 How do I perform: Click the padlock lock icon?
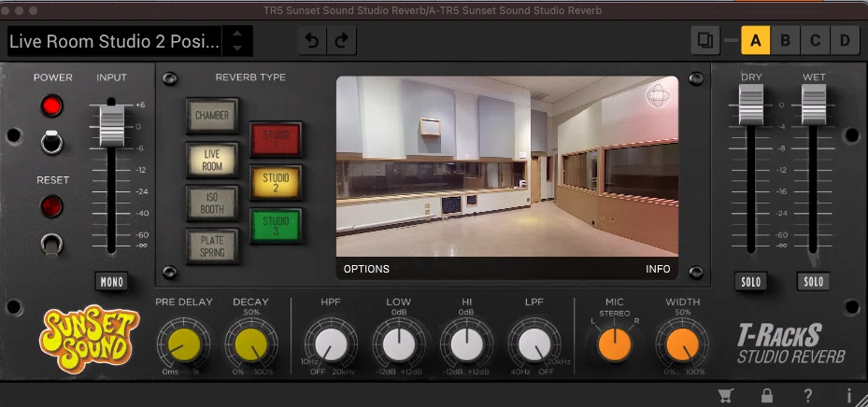point(767,396)
